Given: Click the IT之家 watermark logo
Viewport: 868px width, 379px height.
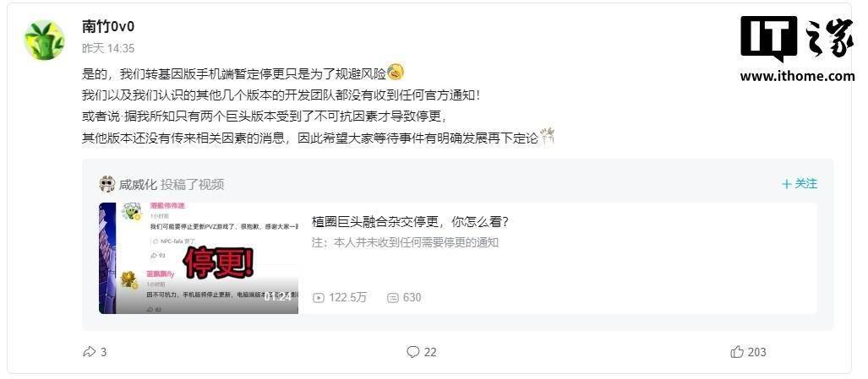Looking at the screenshot, I should point(797,38).
